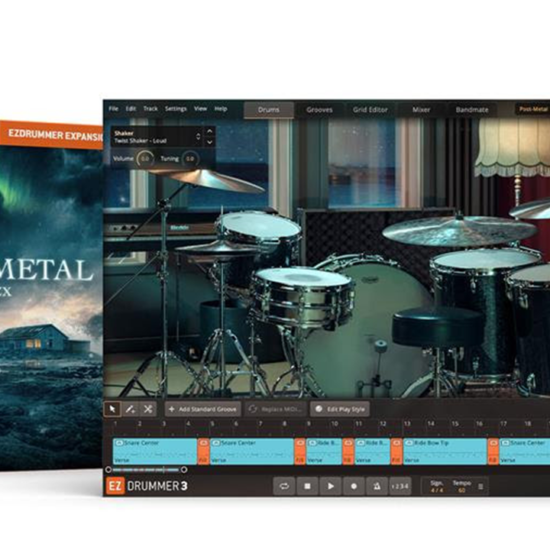Click the orange Fill block before bar 5
Image resolution: width=550 pixels, height=550 pixels.
pos(203,451)
